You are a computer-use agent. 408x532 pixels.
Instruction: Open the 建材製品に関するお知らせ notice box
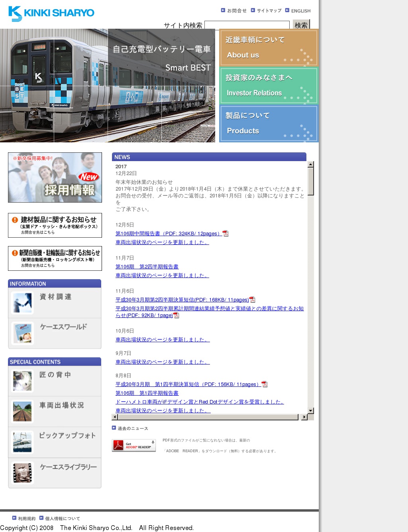pyautogui.click(x=55, y=225)
